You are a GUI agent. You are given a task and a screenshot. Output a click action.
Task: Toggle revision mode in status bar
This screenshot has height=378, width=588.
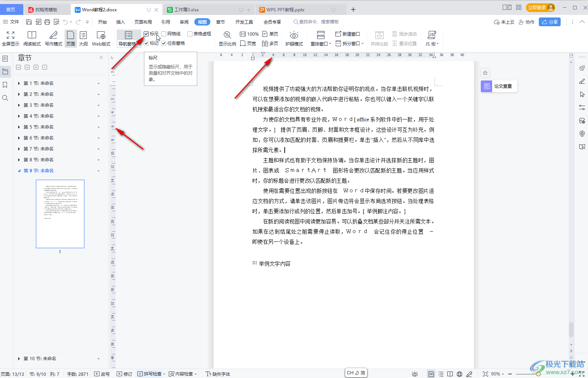(x=124, y=374)
